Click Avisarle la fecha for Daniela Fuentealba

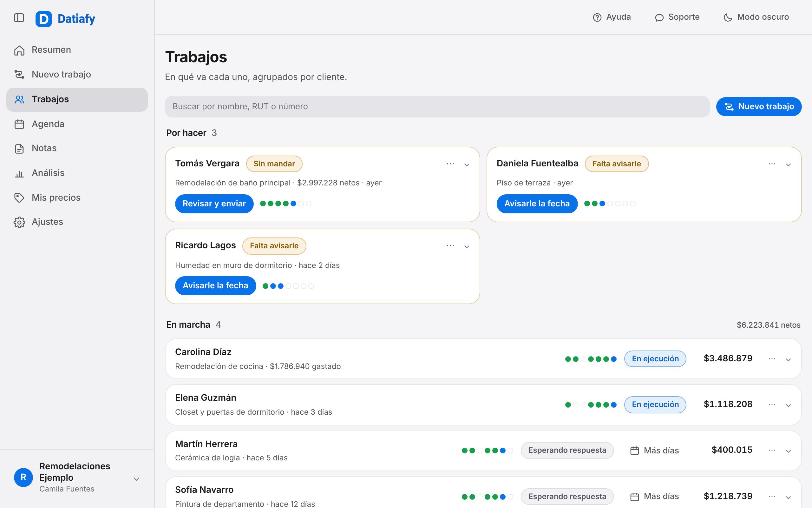pos(537,204)
